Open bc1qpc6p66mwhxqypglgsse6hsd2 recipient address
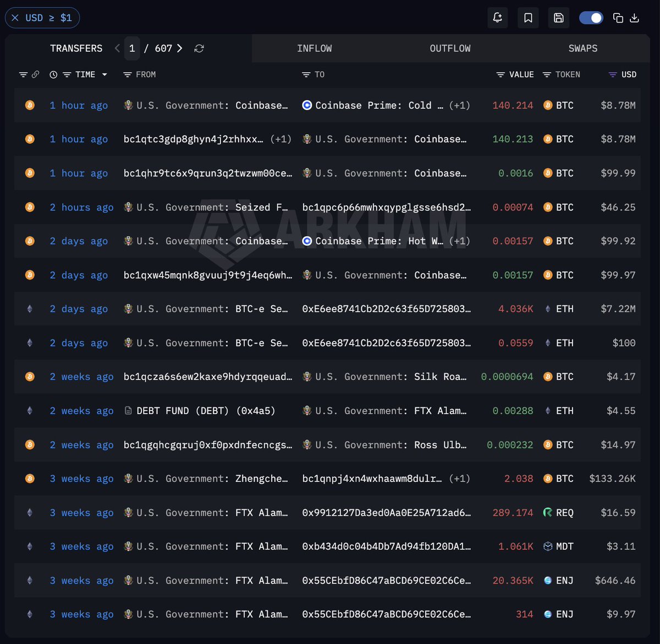Image resolution: width=660 pixels, height=644 pixels. pyautogui.click(x=387, y=207)
